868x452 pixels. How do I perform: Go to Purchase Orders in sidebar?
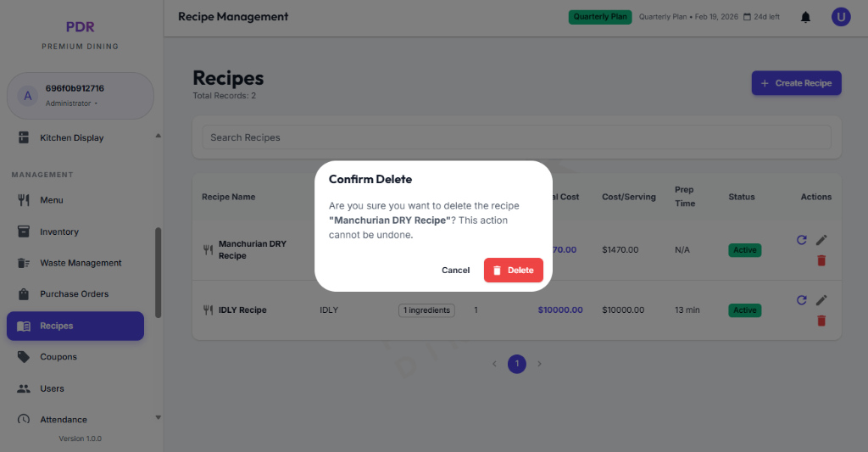point(74,294)
